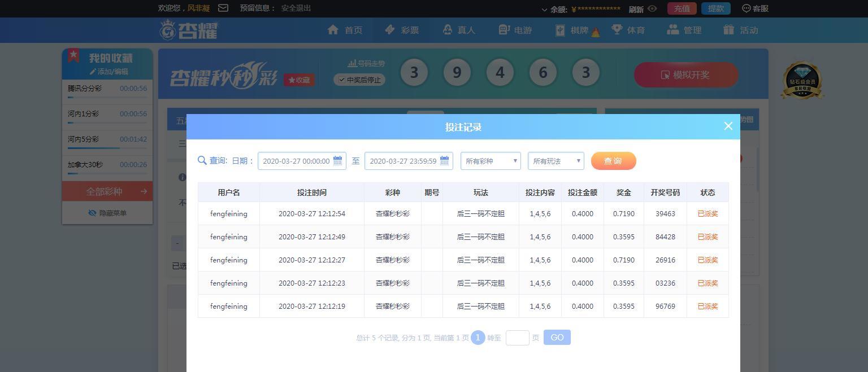Click 开奖号码 column header

pyautogui.click(x=665, y=192)
